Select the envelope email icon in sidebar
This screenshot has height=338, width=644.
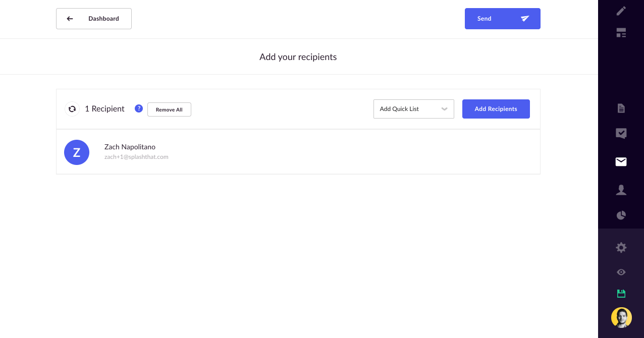(x=621, y=161)
